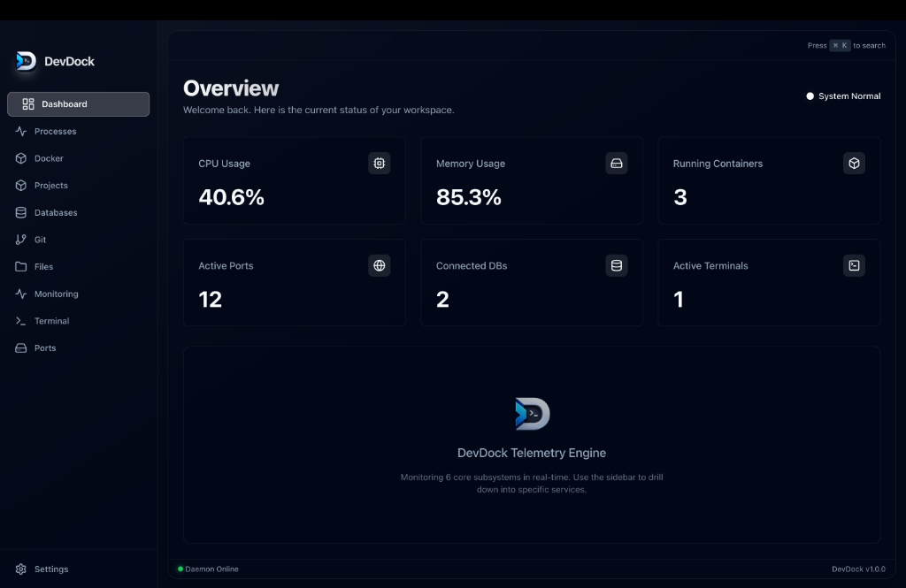Click the green Daemon Online status dot

(180, 569)
